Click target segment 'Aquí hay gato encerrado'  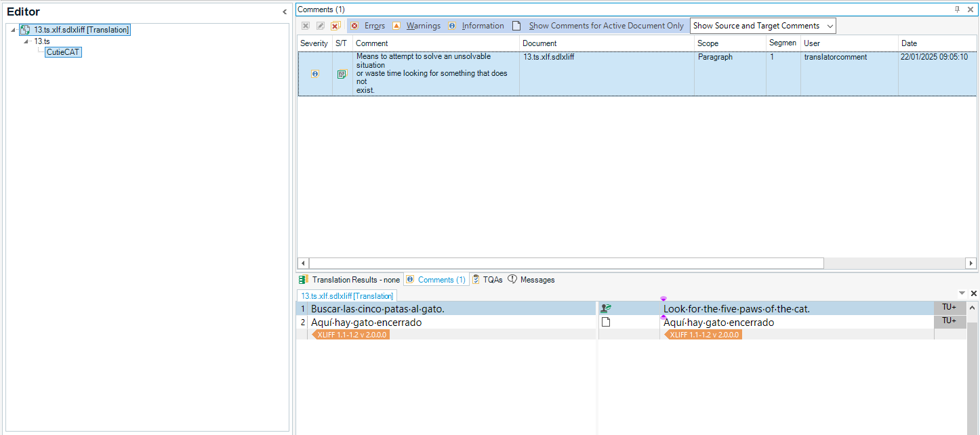coord(718,323)
